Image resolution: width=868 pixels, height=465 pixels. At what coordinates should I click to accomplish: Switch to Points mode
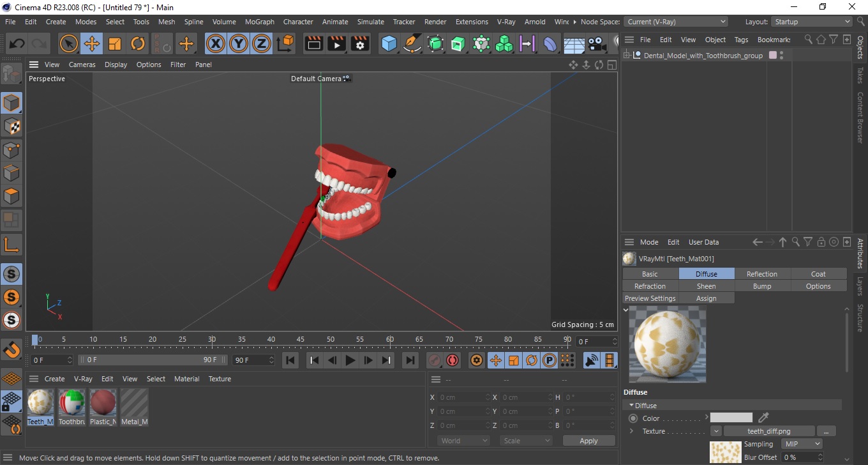click(11, 149)
